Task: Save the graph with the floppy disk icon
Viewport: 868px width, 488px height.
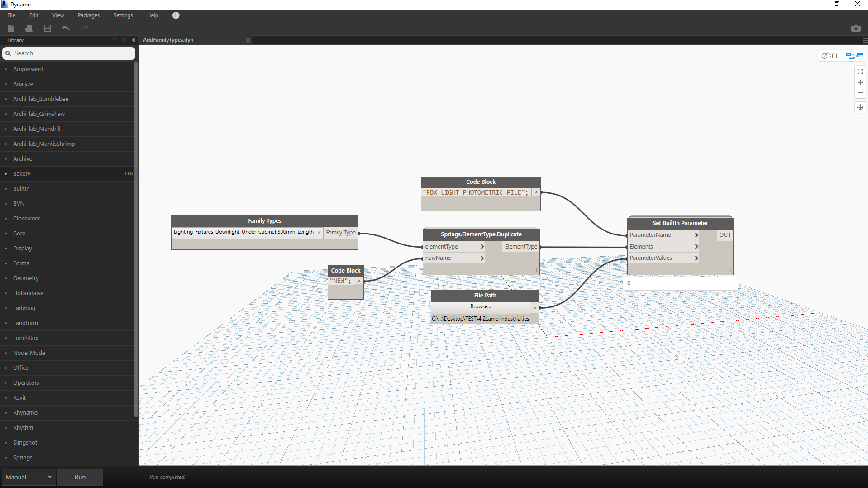Action: click(x=48, y=29)
